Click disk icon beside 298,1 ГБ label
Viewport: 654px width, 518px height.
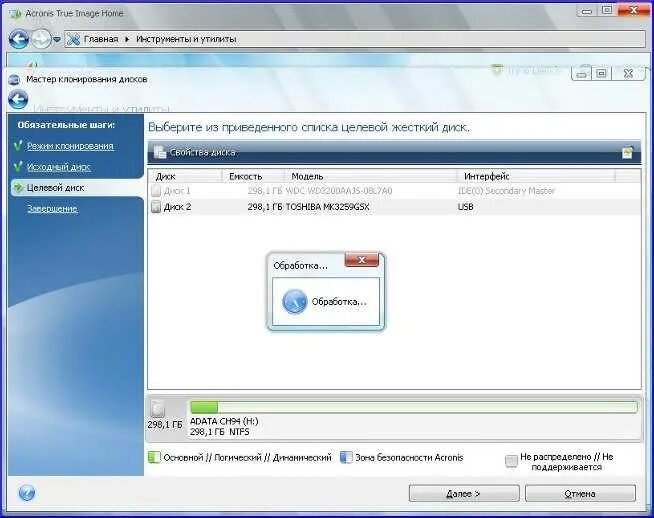(x=157, y=409)
